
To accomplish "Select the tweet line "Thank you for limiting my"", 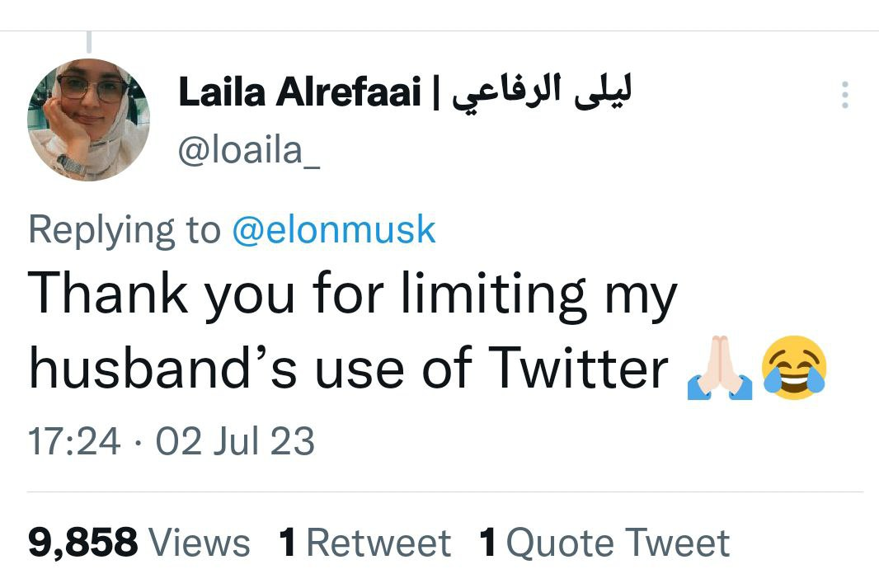I will (353, 295).
